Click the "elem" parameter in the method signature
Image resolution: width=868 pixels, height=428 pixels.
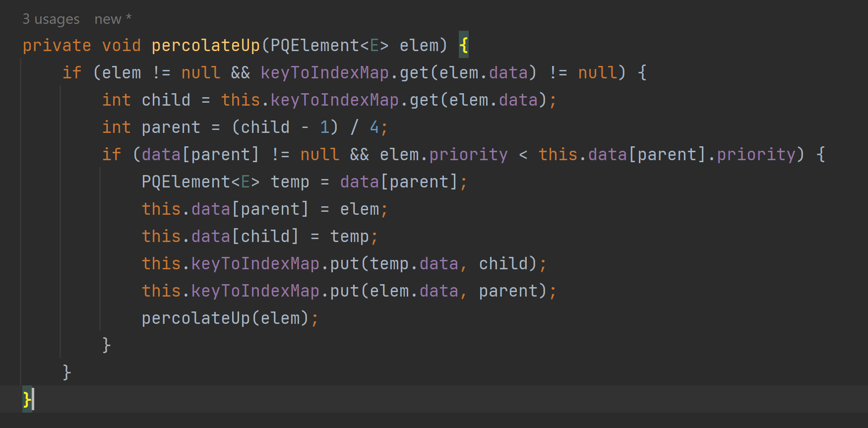(419, 46)
